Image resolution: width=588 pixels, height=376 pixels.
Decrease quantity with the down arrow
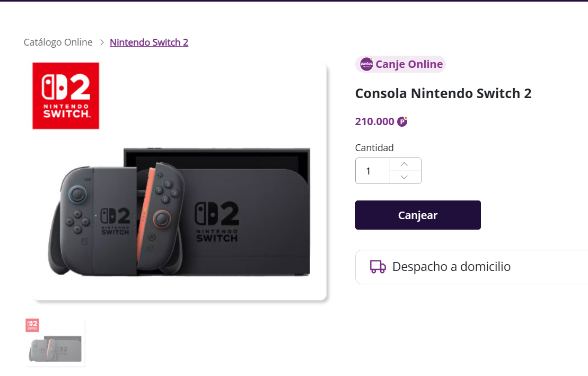click(x=405, y=177)
